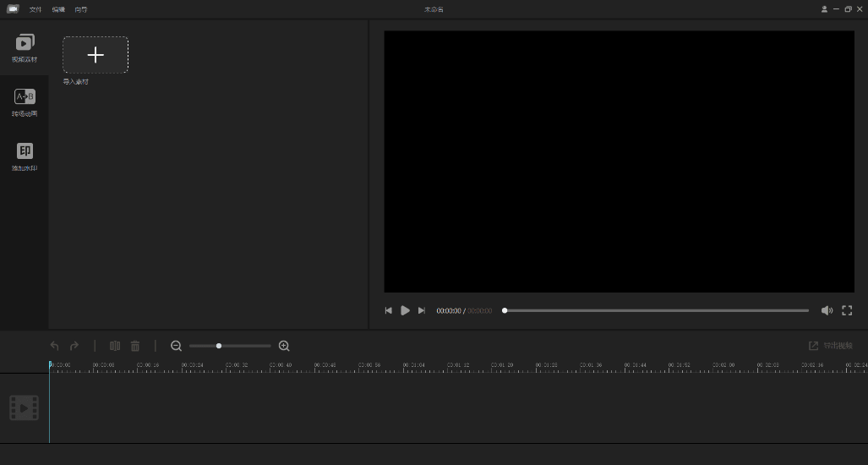
Task: Click the split clip icon
Action: tap(115, 346)
